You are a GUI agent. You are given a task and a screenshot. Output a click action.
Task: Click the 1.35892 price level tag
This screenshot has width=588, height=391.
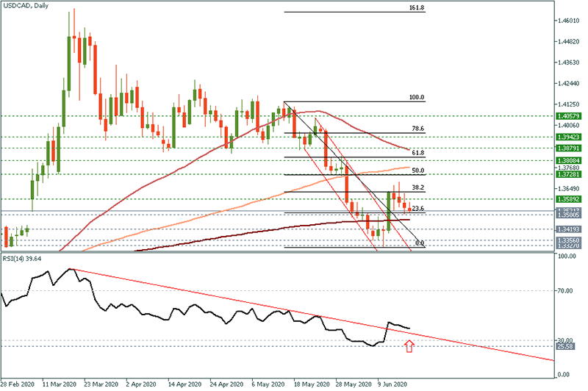coord(568,199)
